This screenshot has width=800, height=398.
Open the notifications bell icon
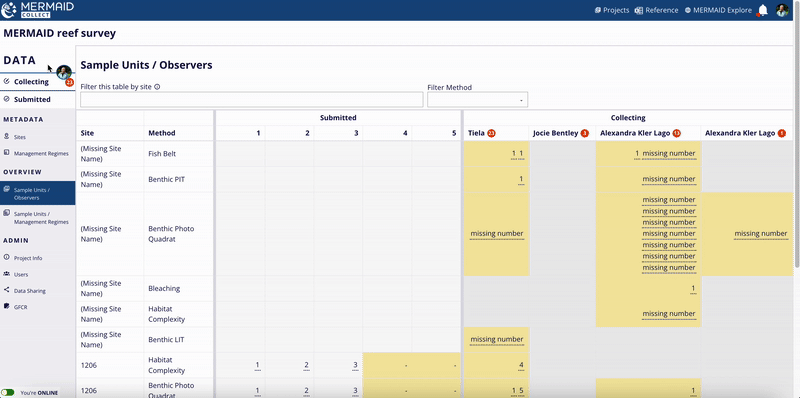click(763, 10)
